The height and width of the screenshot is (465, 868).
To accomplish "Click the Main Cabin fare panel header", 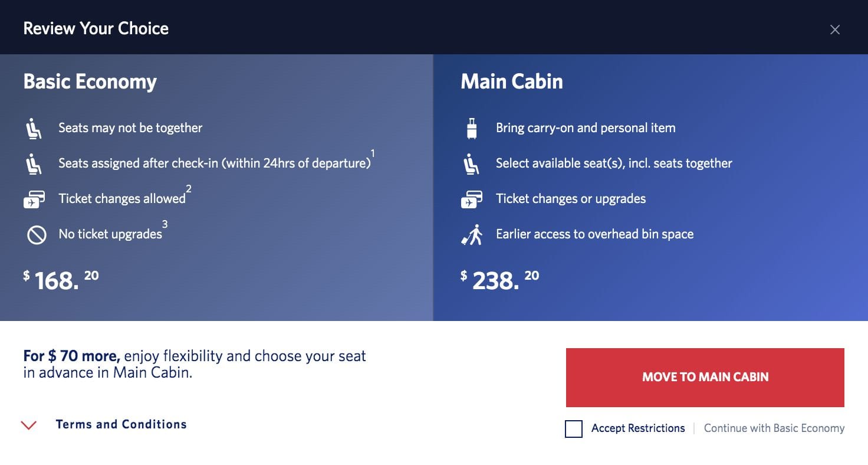I will coord(511,81).
